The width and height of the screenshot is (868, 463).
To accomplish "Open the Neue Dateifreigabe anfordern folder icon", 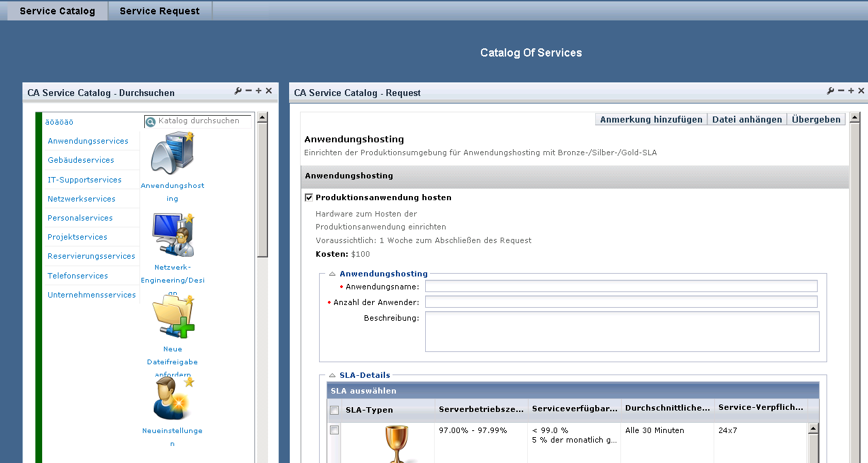I will [173, 317].
